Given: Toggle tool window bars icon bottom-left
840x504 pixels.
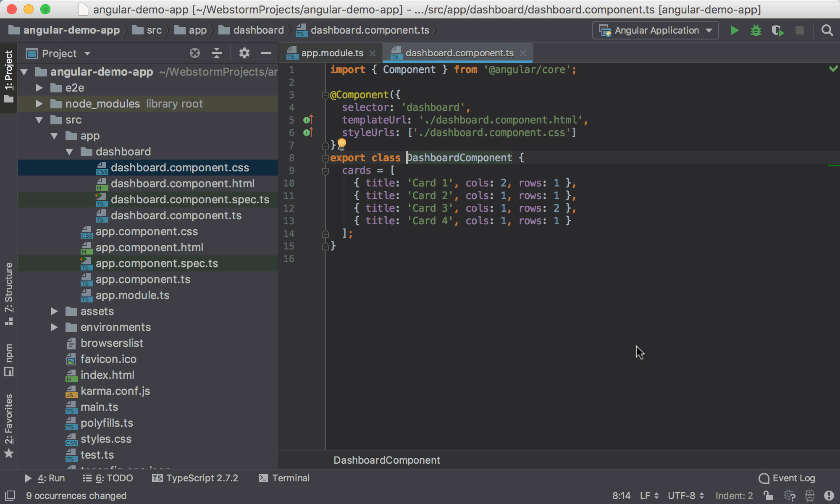Looking at the screenshot, I should tap(10, 496).
